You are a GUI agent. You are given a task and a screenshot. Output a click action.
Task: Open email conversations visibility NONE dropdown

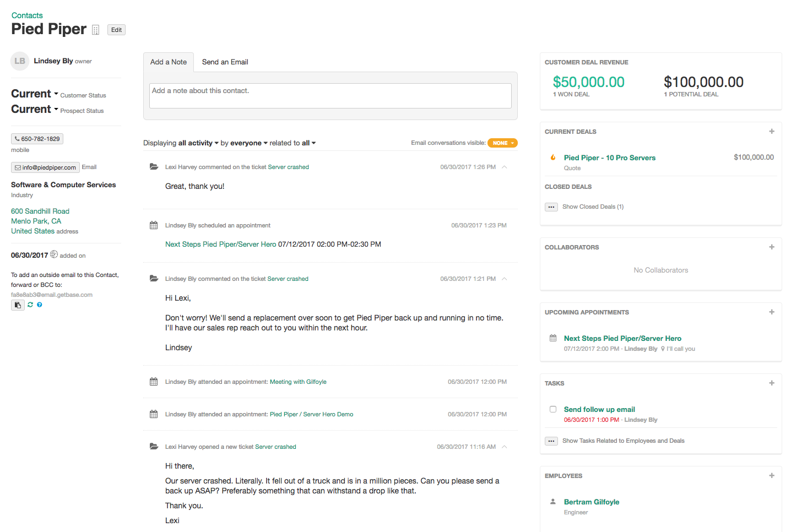(502, 143)
